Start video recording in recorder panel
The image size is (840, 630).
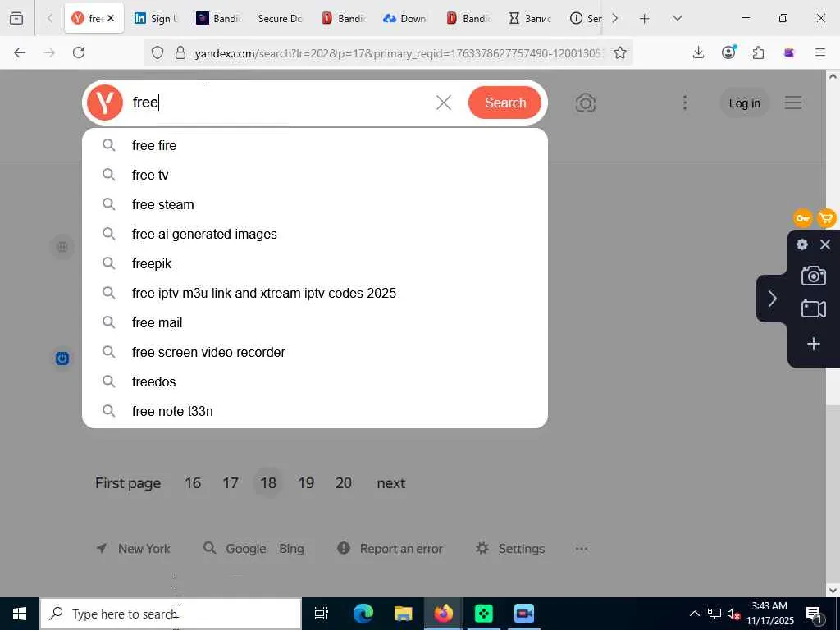[x=813, y=309]
